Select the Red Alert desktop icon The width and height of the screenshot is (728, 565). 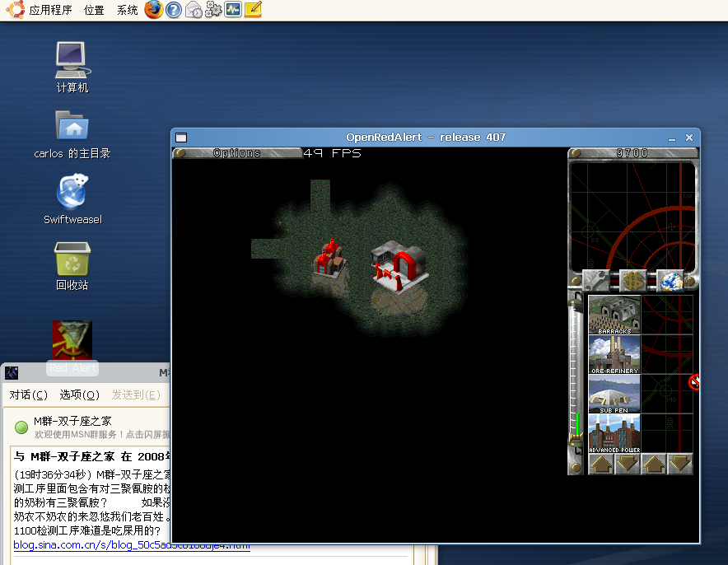(72, 348)
